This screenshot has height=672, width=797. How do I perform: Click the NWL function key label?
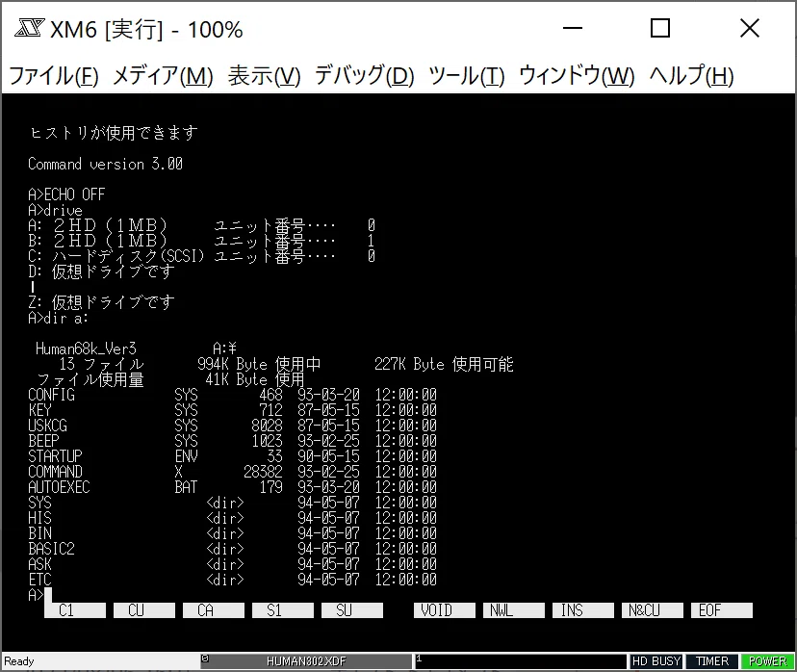[514, 610]
